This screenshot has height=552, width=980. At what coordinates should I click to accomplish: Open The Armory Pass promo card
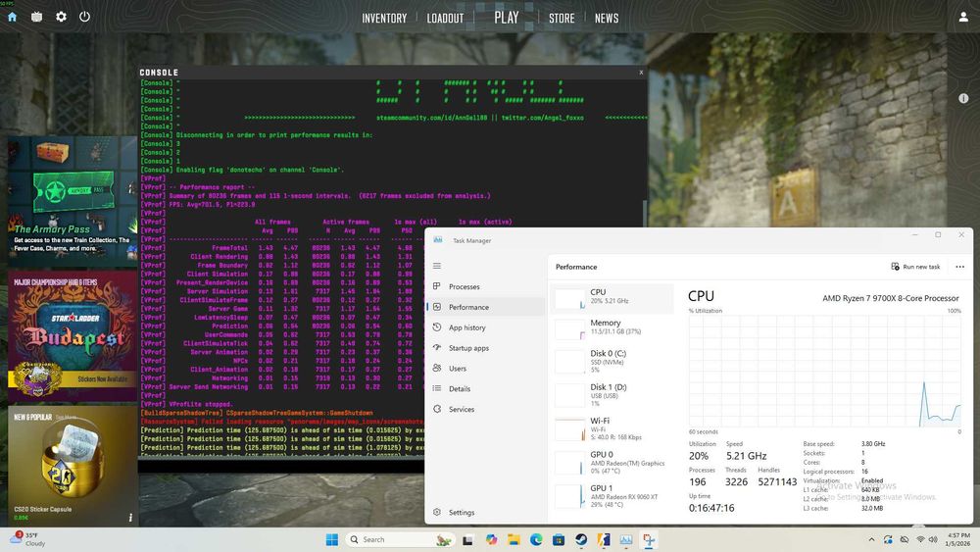pyautogui.click(x=73, y=201)
